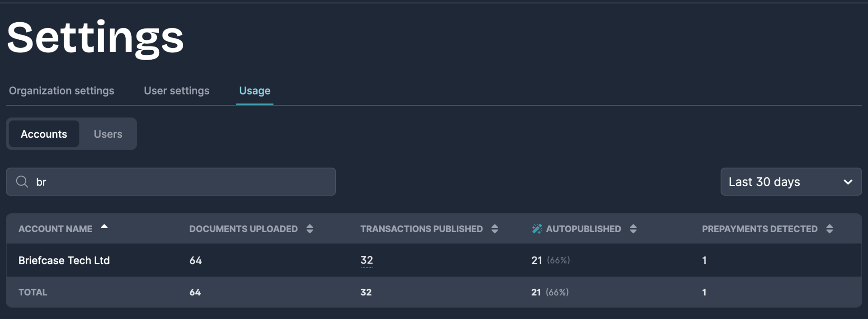868x319 pixels.
Task: Open Briefcase Tech Ltd account row
Action: point(434,260)
